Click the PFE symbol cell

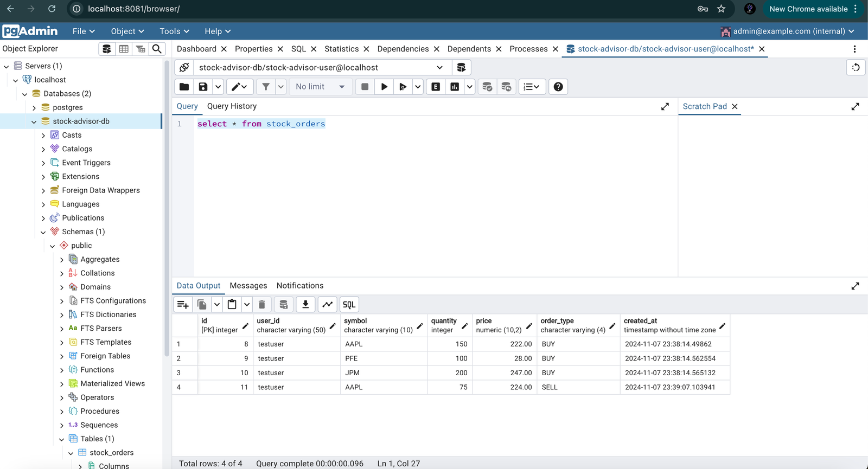coord(384,358)
